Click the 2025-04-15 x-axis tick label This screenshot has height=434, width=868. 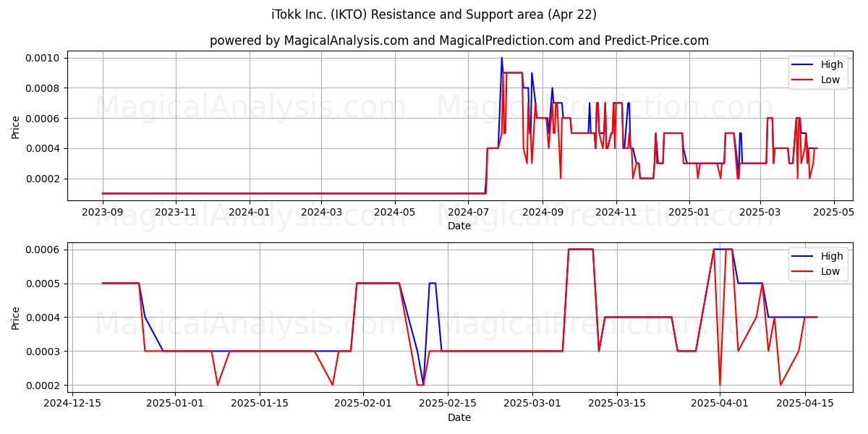pyautogui.click(x=805, y=404)
